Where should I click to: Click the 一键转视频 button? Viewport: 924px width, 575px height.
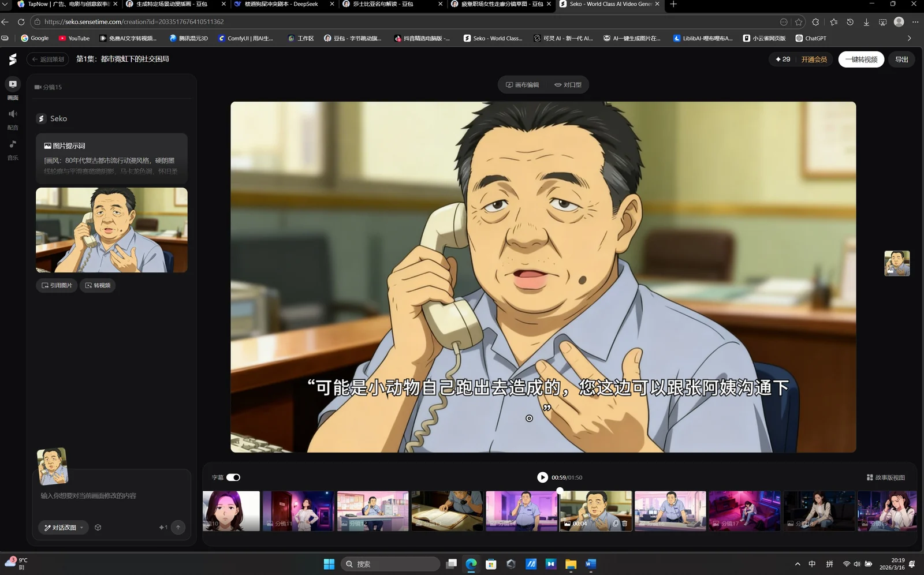(x=861, y=59)
